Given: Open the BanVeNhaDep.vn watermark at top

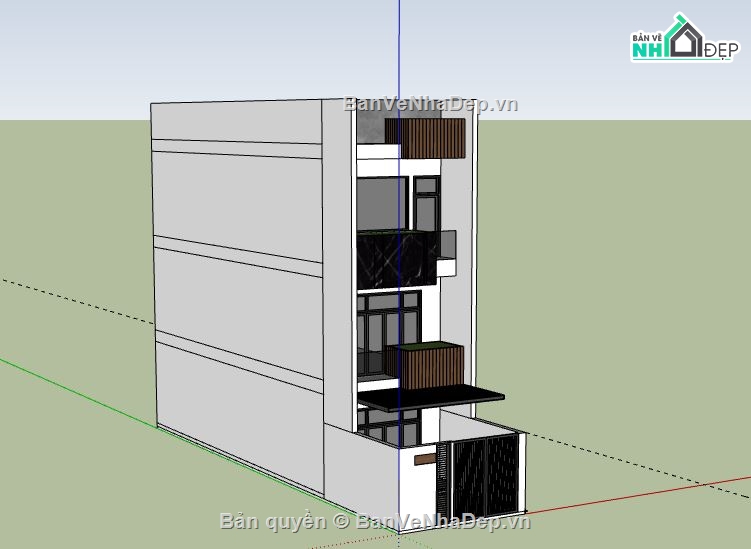Looking at the screenshot, I should pos(431,103).
